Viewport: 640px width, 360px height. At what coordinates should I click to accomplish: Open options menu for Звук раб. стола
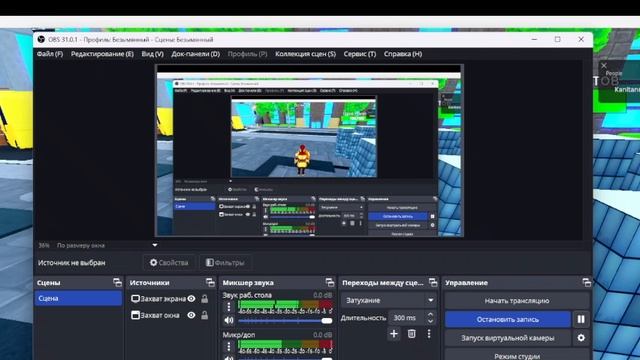[x=229, y=307]
